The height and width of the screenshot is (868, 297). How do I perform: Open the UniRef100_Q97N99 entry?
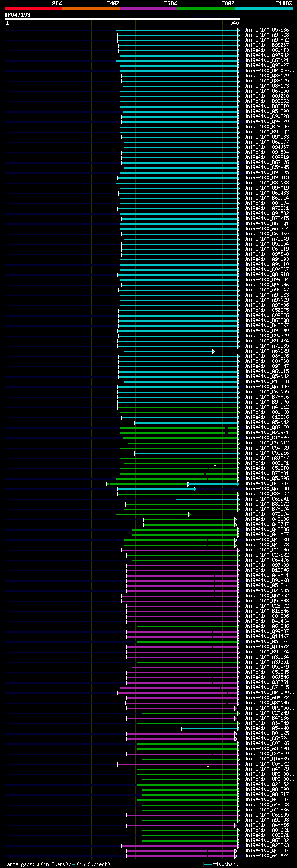[266, 565]
